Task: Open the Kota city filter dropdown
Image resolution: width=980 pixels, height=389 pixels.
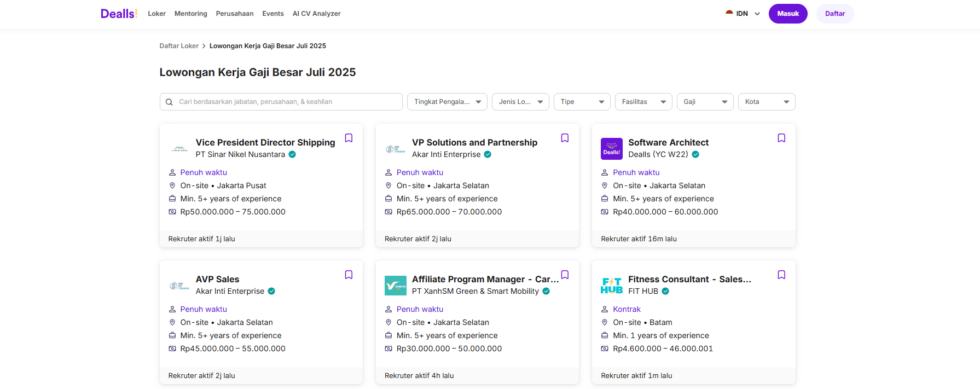Action: tap(767, 102)
